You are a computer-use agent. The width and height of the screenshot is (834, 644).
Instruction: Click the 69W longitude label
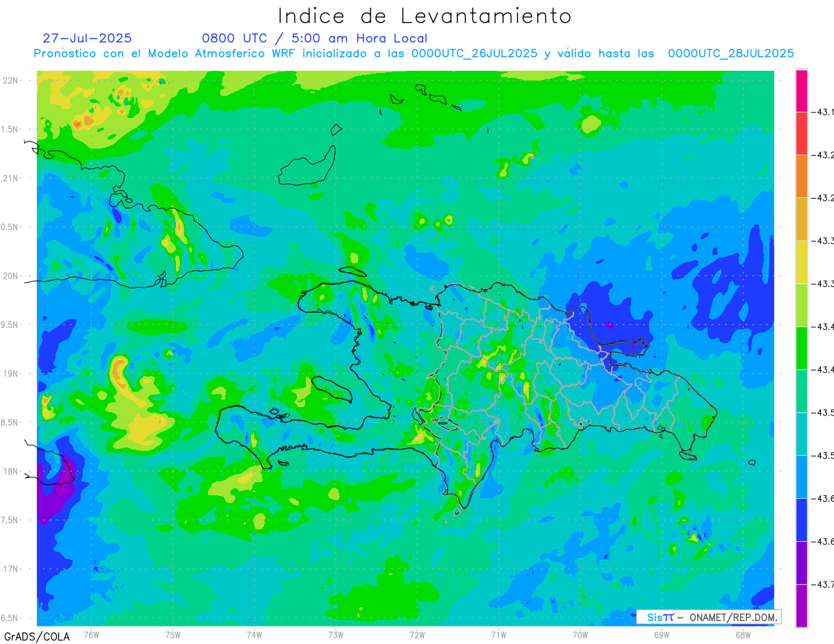[661, 634]
